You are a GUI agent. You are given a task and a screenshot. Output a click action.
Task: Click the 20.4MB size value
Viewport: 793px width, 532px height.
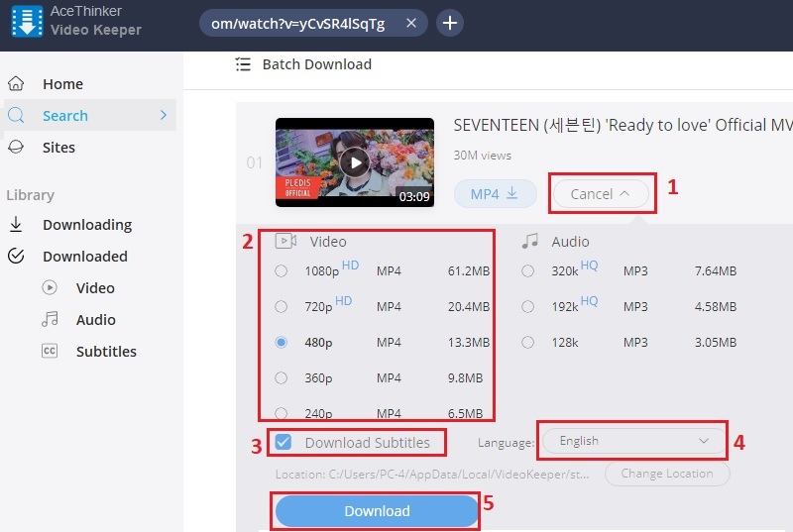[x=468, y=307]
